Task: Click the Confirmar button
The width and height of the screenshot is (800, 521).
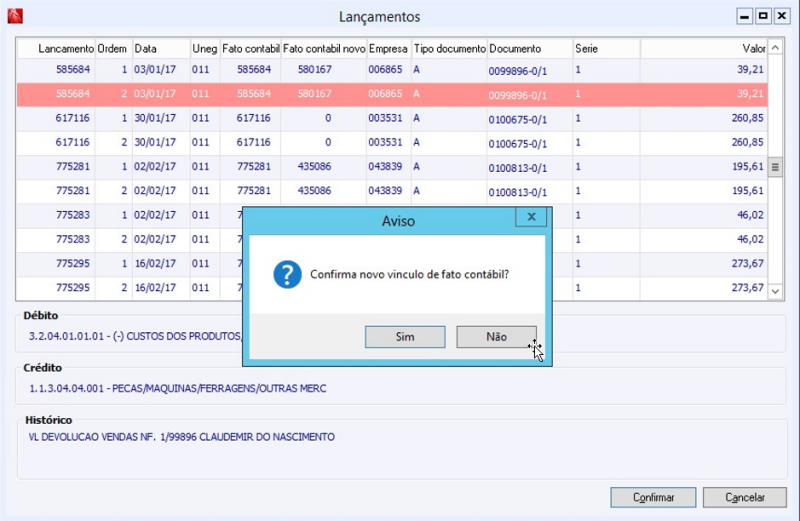Action: pyautogui.click(x=653, y=497)
